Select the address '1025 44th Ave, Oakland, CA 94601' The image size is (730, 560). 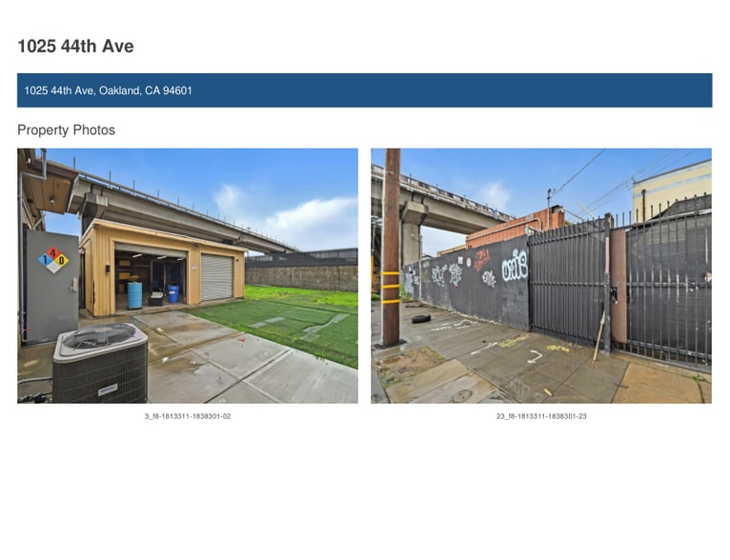pos(108,90)
